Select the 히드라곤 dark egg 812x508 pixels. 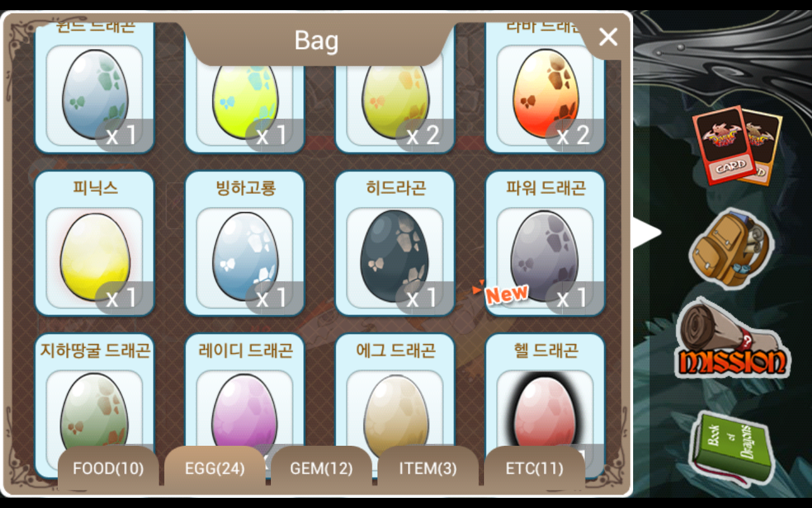[395, 243]
